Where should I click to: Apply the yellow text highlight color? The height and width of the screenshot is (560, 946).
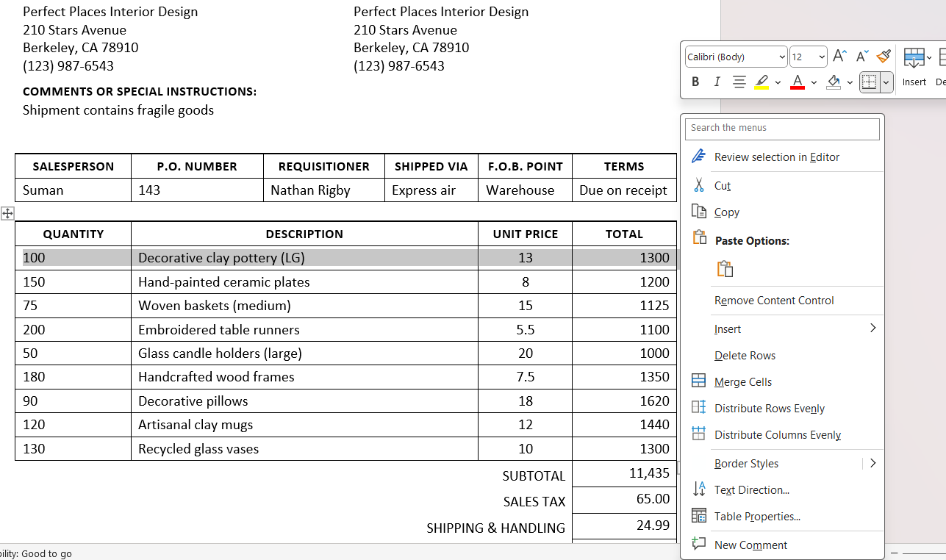click(762, 82)
